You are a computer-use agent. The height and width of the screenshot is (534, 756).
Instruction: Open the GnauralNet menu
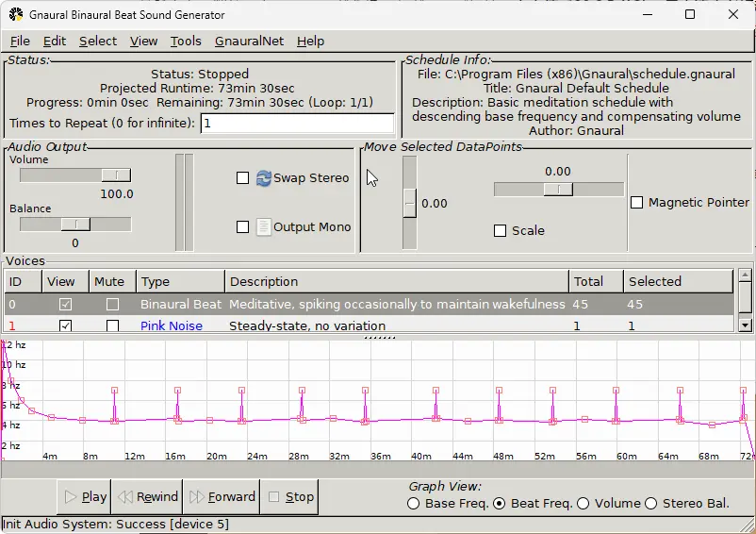tap(249, 42)
